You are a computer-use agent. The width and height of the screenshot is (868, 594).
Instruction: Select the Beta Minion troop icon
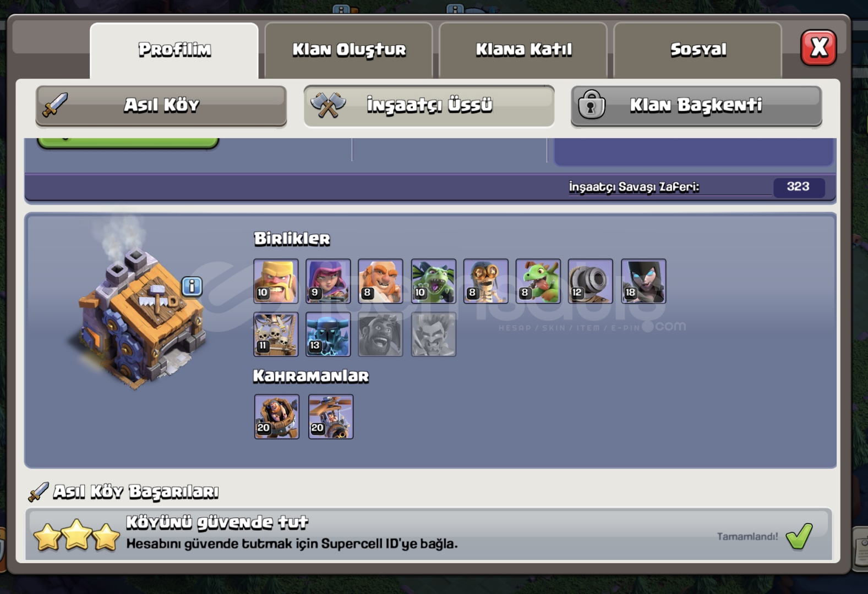[433, 281]
